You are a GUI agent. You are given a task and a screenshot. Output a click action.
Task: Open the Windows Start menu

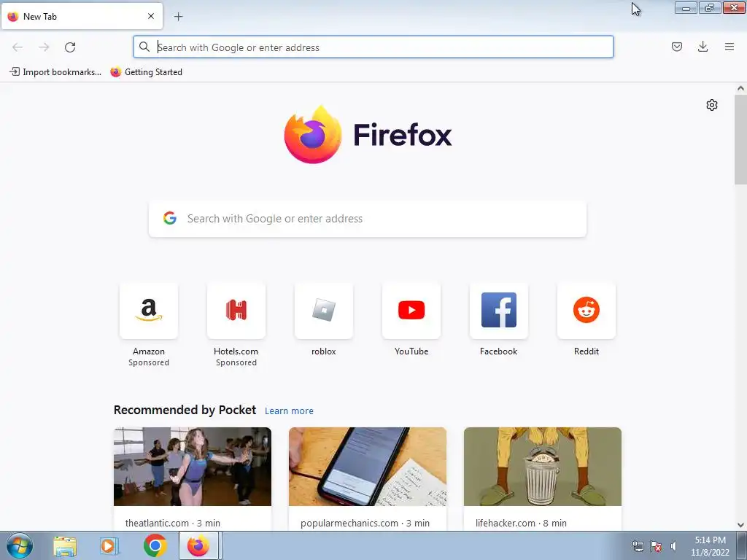pyautogui.click(x=20, y=545)
